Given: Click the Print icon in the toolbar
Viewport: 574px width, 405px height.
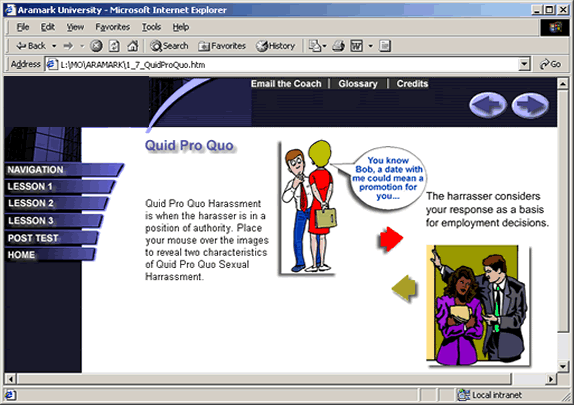Looking at the screenshot, I should (x=339, y=46).
